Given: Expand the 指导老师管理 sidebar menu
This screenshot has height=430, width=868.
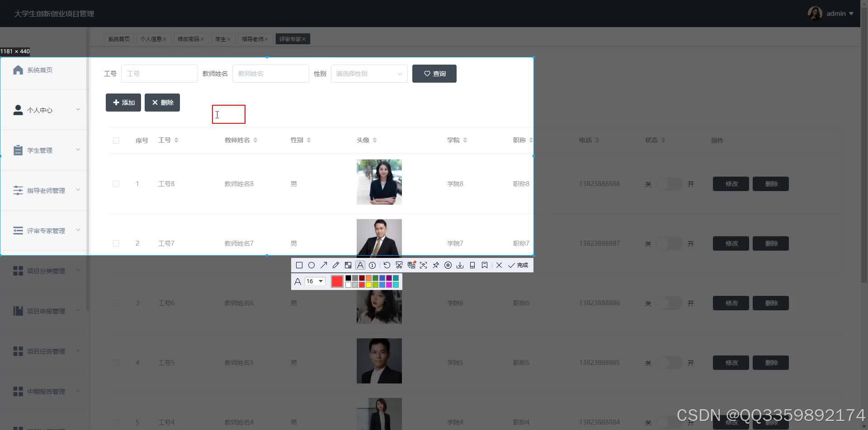Looking at the screenshot, I should [45, 190].
